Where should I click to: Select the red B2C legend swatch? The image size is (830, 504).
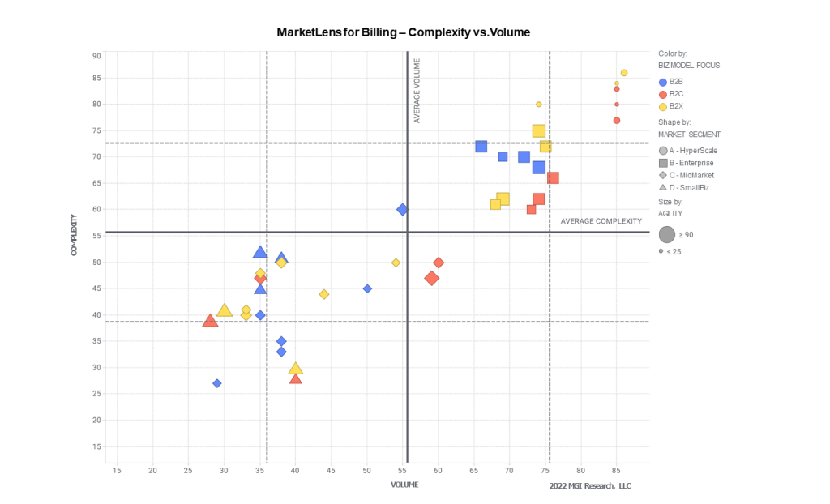pyautogui.click(x=664, y=94)
